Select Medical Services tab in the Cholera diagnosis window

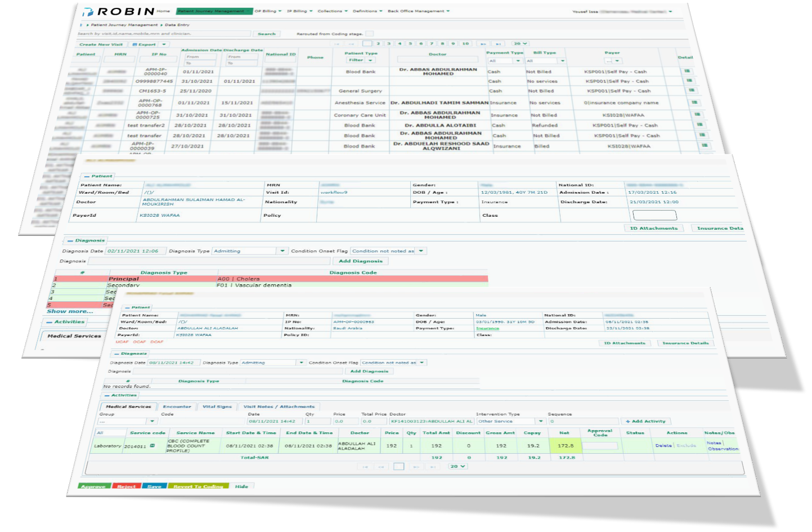[74, 336]
